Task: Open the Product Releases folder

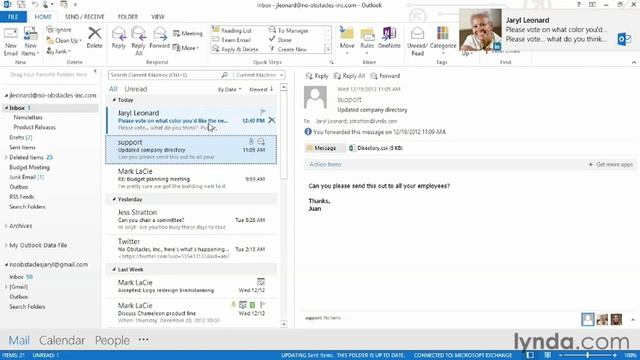Action: click(34, 127)
